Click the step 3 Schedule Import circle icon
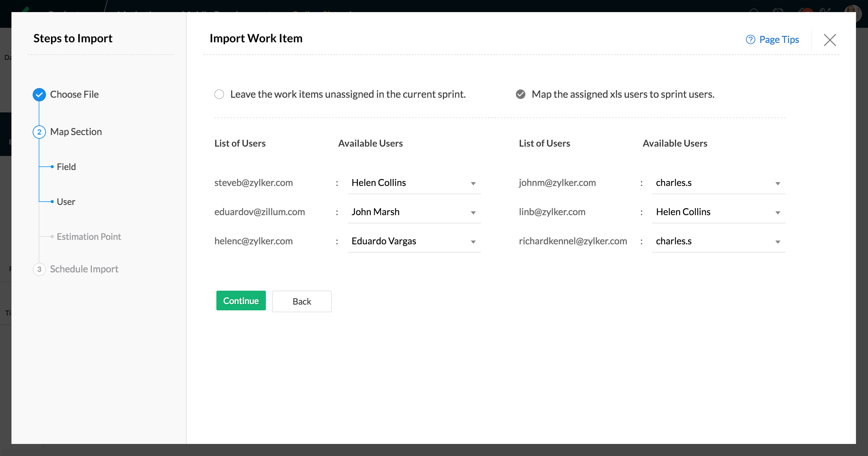This screenshot has width=868, height=456. point(39,269)
